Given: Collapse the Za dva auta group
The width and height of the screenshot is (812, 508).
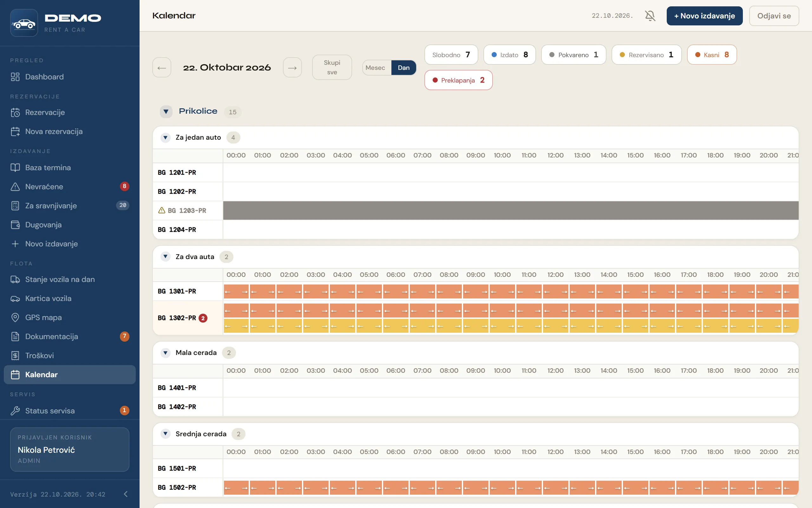Looking at the screenshot, I should 166,257.
